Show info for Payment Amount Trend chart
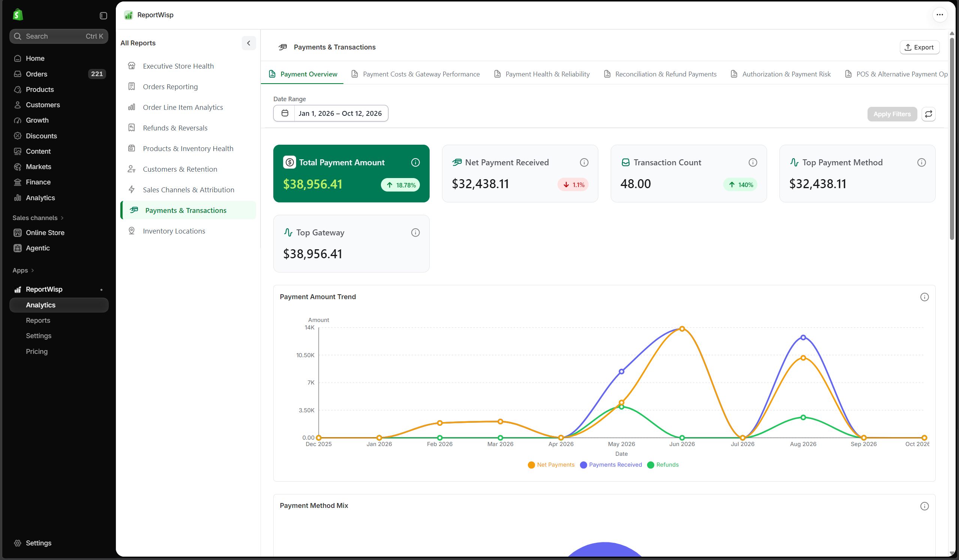959x560 pixels. 925,297
